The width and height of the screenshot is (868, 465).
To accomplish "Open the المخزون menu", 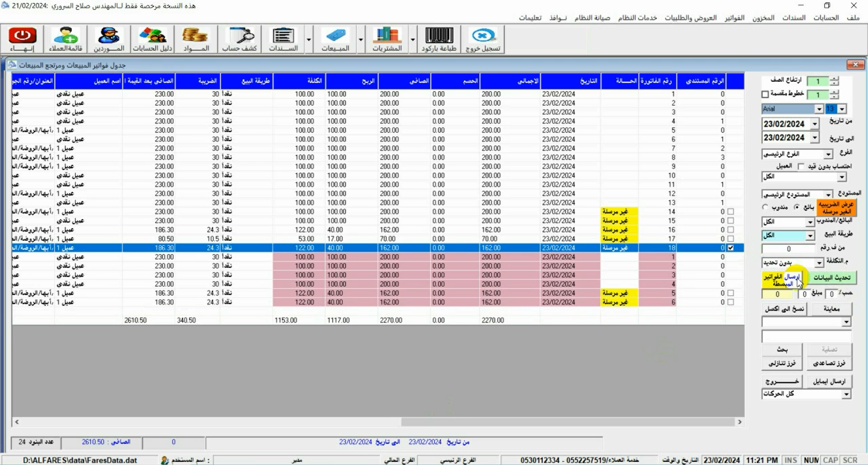I will coord(764,18).
